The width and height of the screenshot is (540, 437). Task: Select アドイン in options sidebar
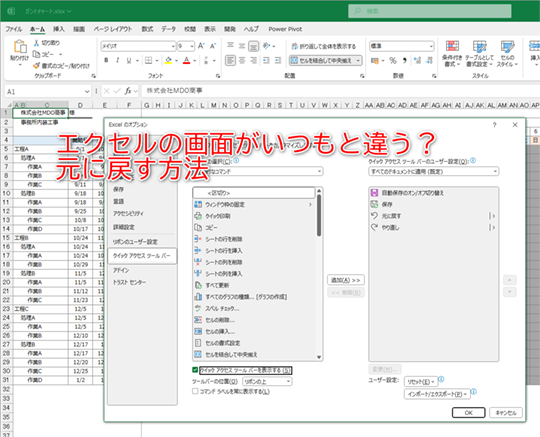click(x=142, y=270)
